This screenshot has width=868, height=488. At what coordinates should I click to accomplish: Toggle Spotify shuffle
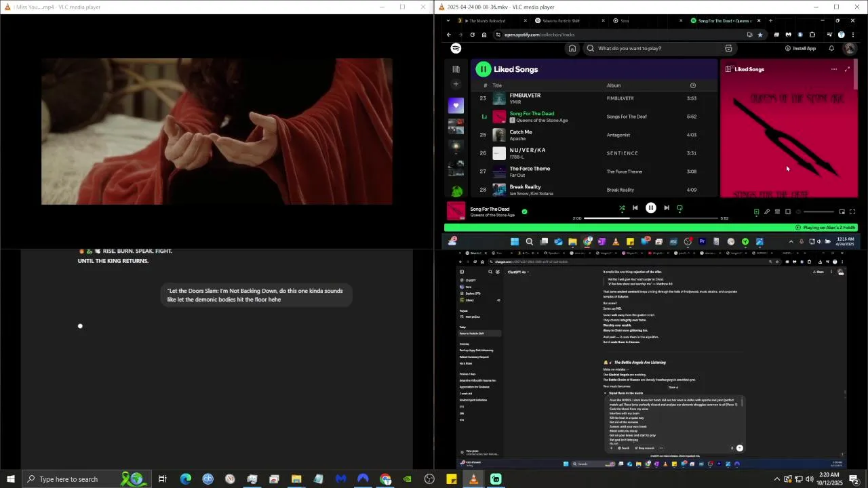pos(622,208)
